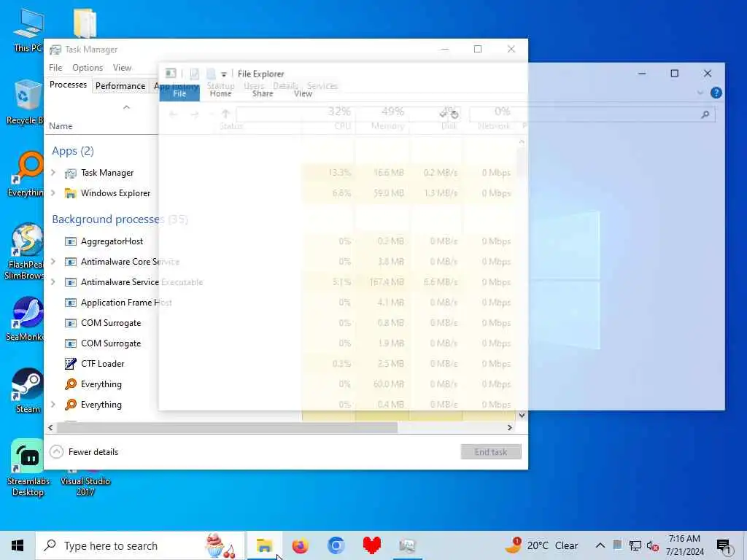Launch Firefox from the taskbar

(300, 545)
